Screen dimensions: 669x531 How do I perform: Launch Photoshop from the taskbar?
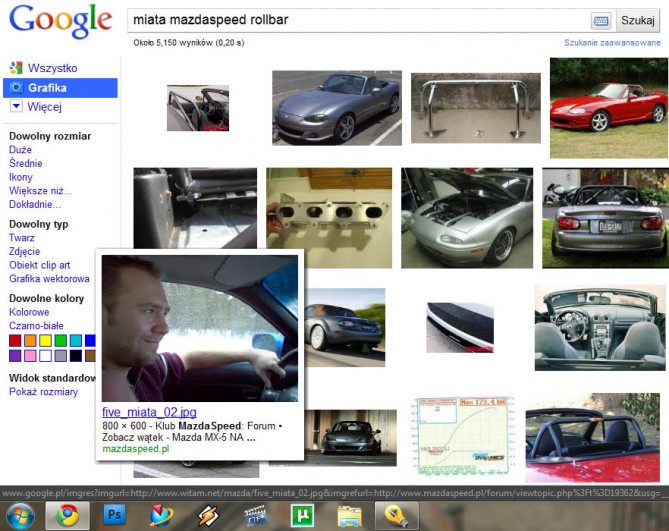point(114,515)
